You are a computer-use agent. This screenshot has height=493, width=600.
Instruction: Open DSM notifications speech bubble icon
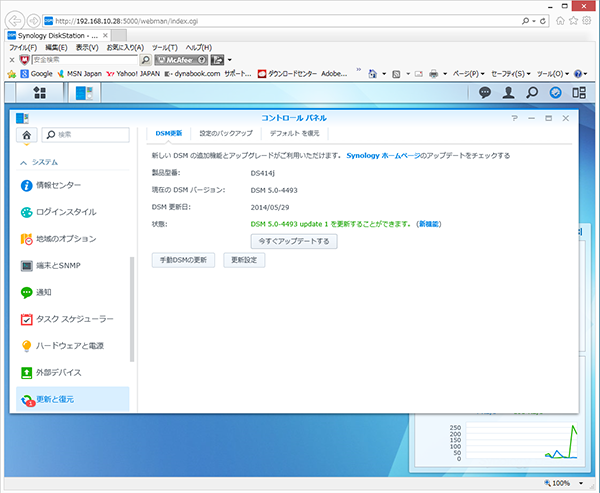point(485,93)
